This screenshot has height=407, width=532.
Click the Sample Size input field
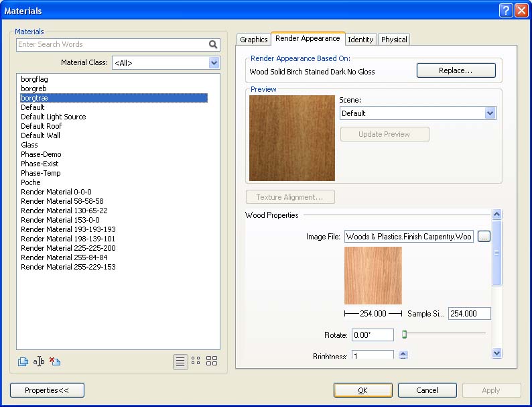tap(469, 314)
